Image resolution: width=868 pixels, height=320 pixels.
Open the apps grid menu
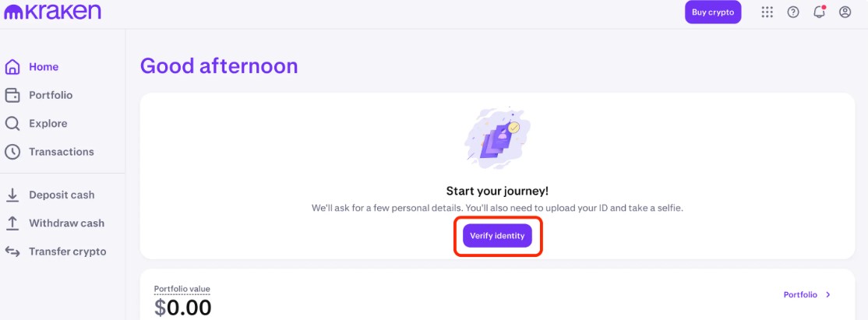point(767,12)
